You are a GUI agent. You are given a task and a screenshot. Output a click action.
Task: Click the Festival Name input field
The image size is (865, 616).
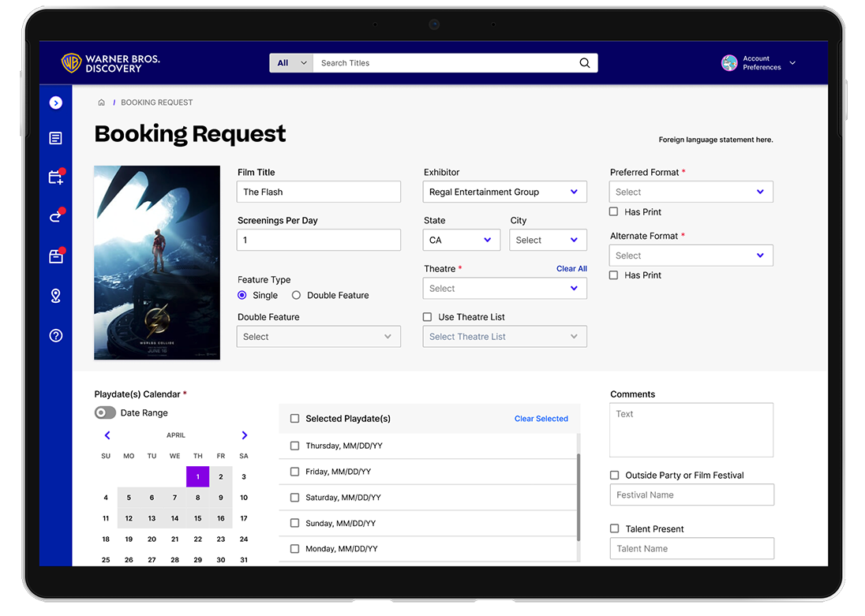click(x=692, y=495)
